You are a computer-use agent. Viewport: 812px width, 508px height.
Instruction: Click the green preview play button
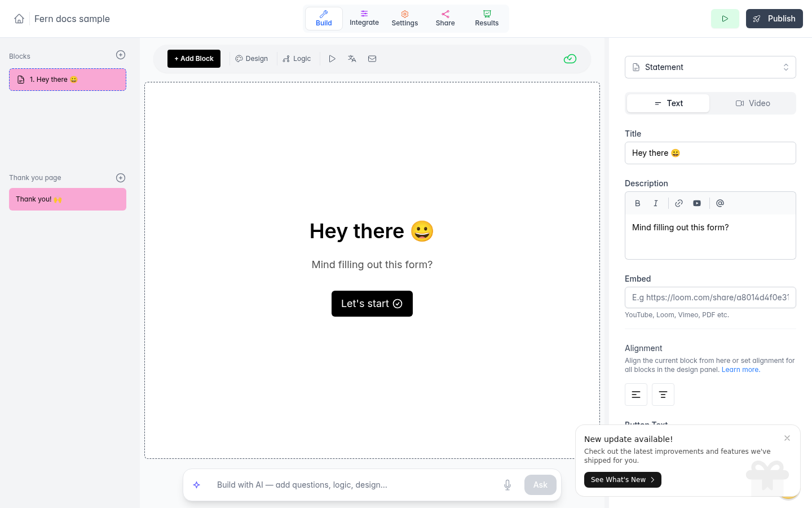point(725,19)
